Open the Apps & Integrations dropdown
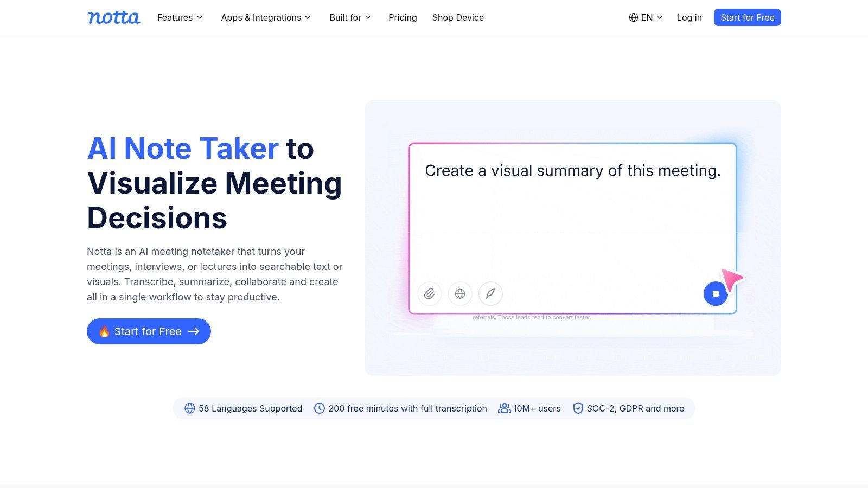Screen dimensions: 868x488 pyautogui.click(x=266, y=17)
